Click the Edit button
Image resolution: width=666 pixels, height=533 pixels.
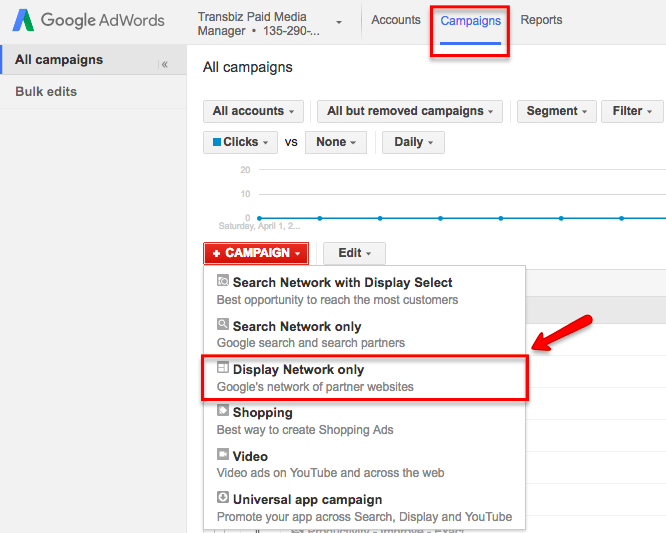[x=354, y=253]
